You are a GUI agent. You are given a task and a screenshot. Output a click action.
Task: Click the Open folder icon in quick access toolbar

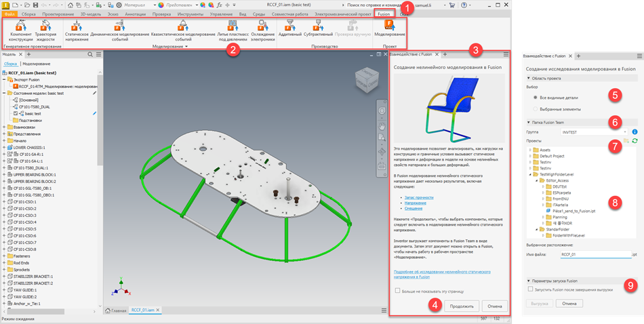pos(27,5)
